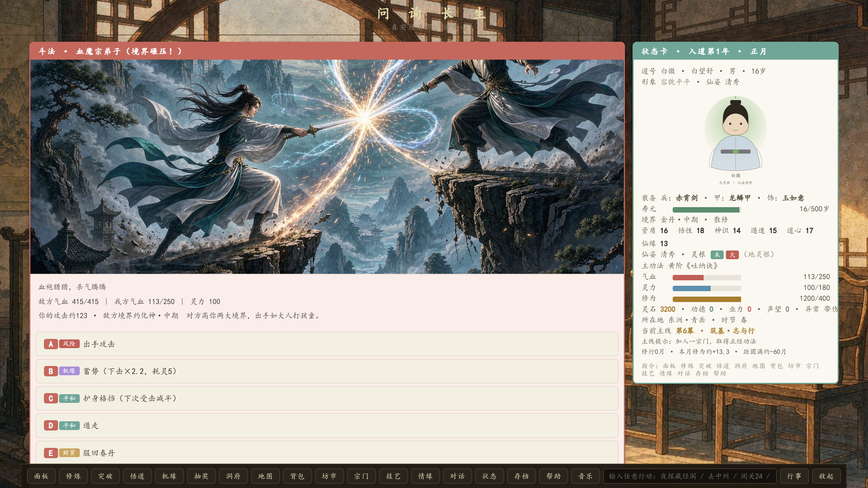The height and width of the screenshot is (488, 868).
Task: Collapse the bar with 收起
Action: (826, 476)
